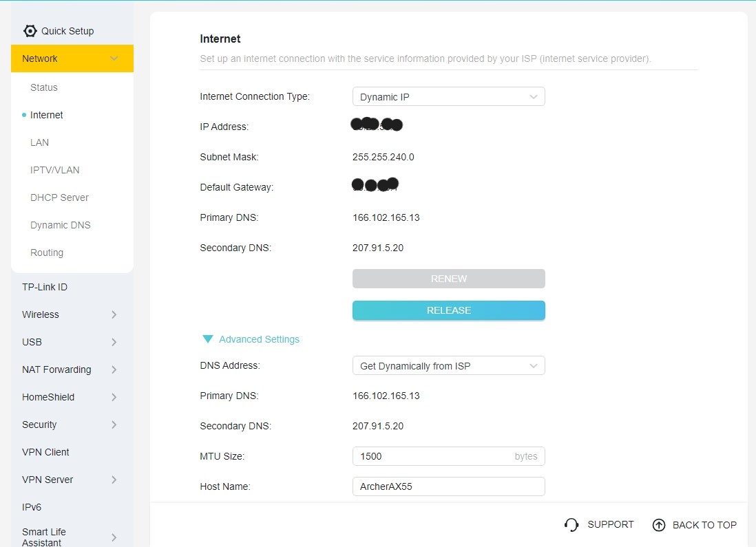The height and width of the screenshot is (547, 756).
Task: Open Quick Setup gear icon
Action: click(x=30, y=31)
